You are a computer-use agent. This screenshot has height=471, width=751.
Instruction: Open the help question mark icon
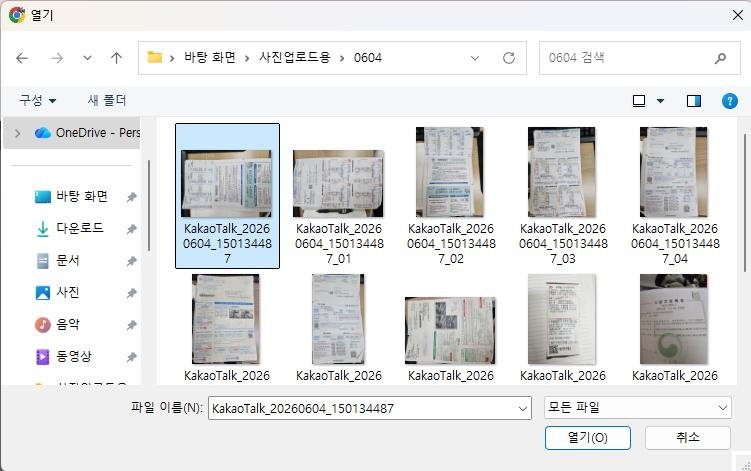[729, 101]
